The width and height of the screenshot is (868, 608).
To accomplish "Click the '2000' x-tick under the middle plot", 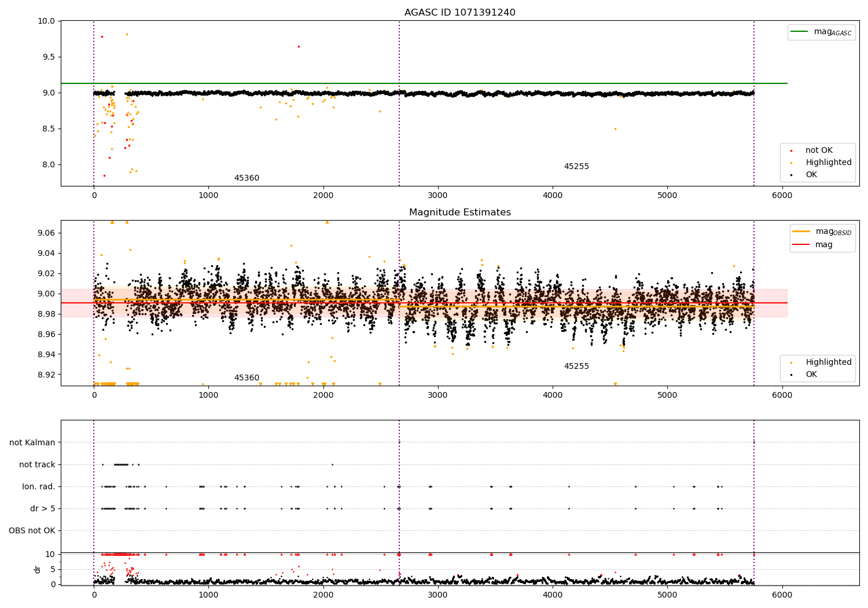I will [323, 395].
